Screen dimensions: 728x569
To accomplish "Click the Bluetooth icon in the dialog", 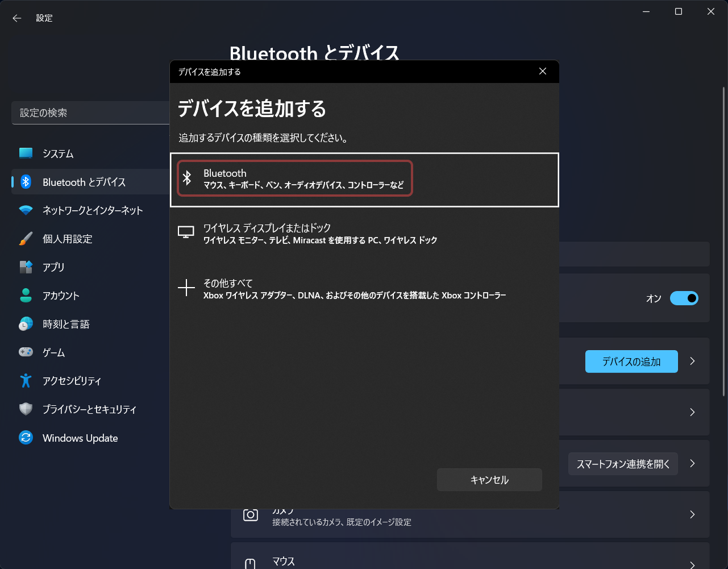I will coord(187,178).
